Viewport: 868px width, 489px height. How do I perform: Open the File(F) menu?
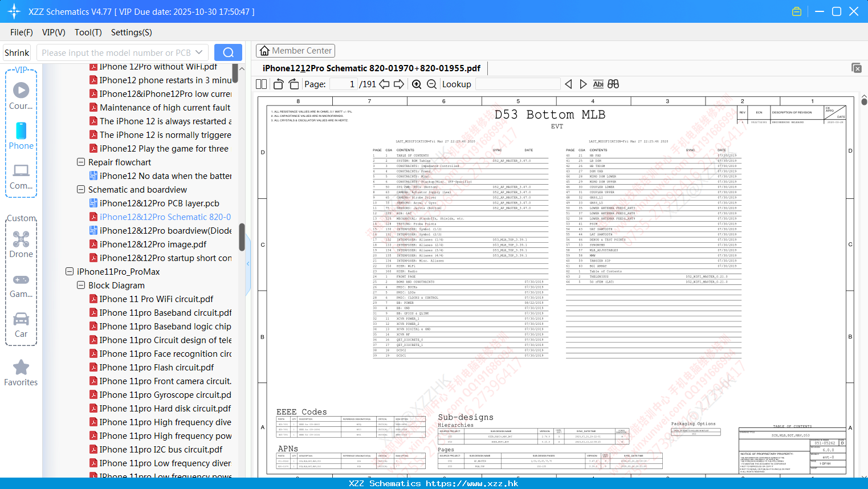22,32
